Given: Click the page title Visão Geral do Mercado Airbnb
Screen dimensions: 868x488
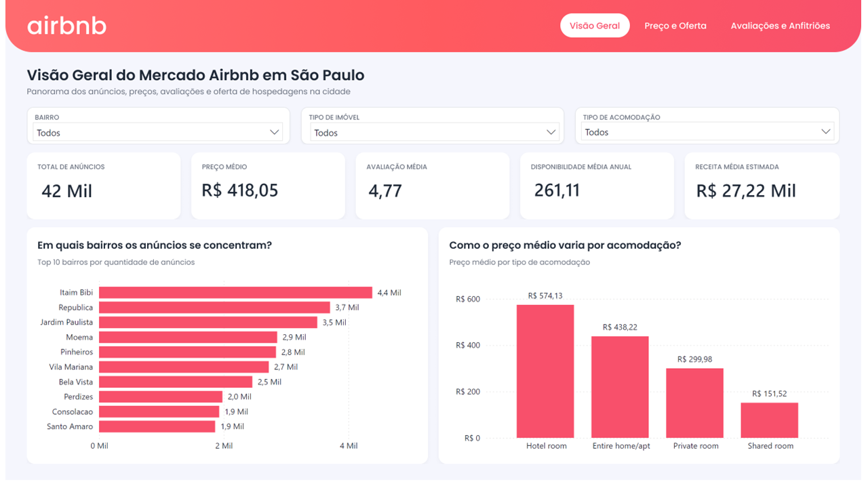Looking at the screenshot, I should click(195, 75).
